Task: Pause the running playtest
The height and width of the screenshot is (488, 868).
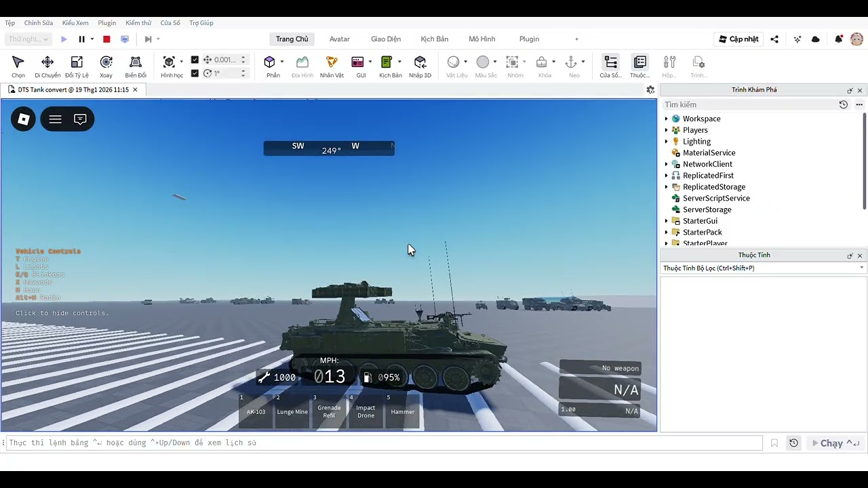Action: pyautogui.click(x=81, y=39)
